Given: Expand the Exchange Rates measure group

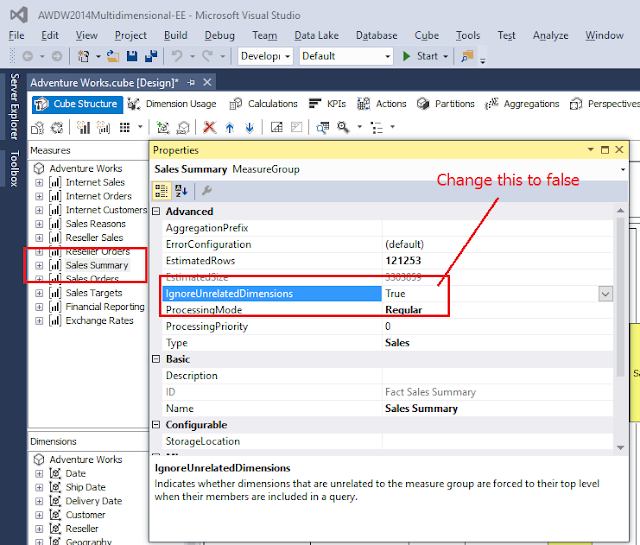Looking at the screenshot, I should pyautogui.click(x=39, y=321).
